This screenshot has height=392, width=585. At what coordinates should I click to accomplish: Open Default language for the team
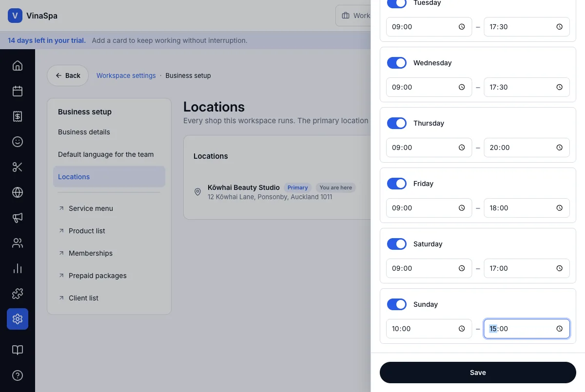(109, 154)
